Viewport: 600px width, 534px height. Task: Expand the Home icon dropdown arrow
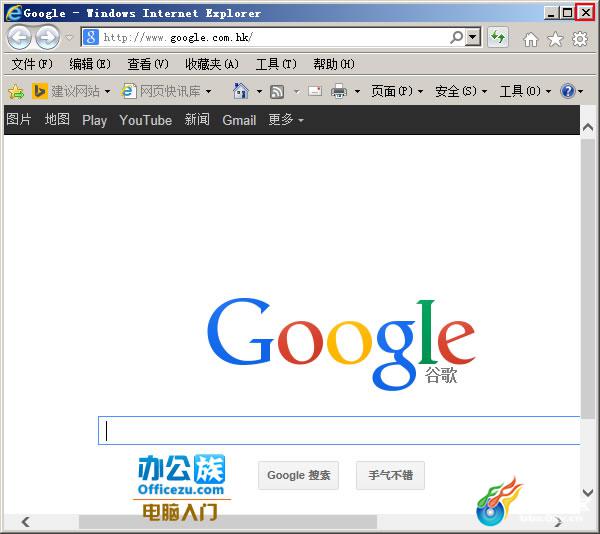259,91
